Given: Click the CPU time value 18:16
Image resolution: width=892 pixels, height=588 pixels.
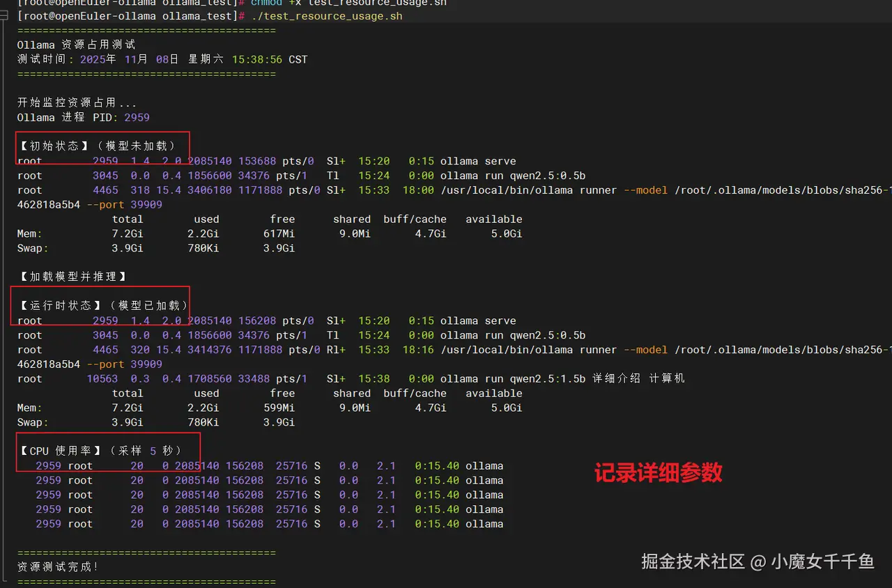Looking at the screenshot, I should [418, 350].
